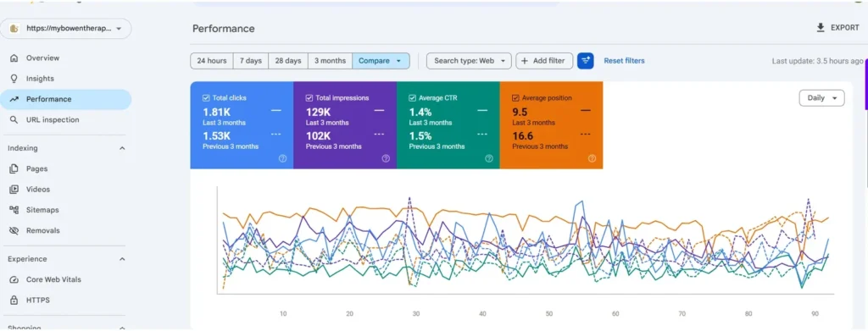The height and width of the screenshot is (331, 868).
Task: Click the Insights lightbulb icon in sidebar
Action: (x=14, y=79)
